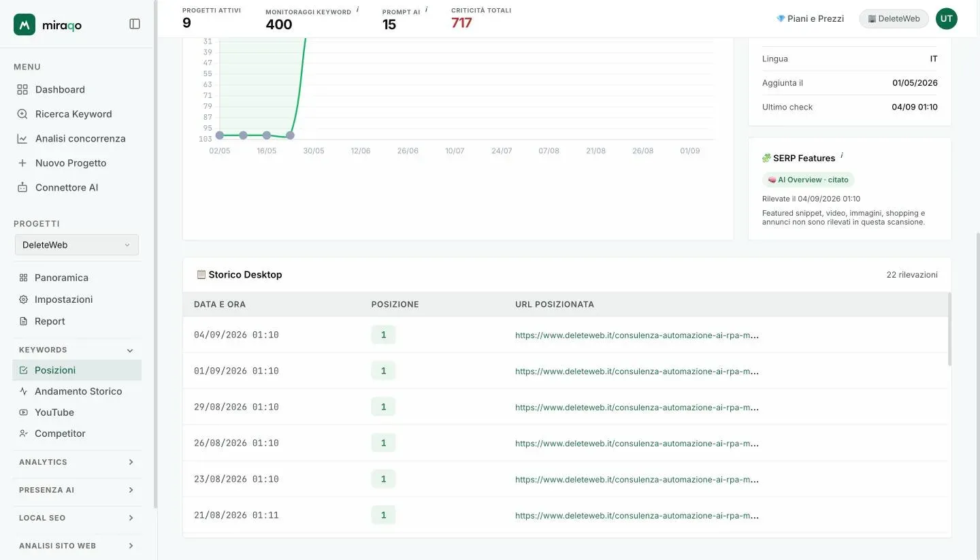The width and height of the screenshot is (980, 560).
Task: Click the Aggiunta il date 01/05/2026
Action: (x=915, y=82)
